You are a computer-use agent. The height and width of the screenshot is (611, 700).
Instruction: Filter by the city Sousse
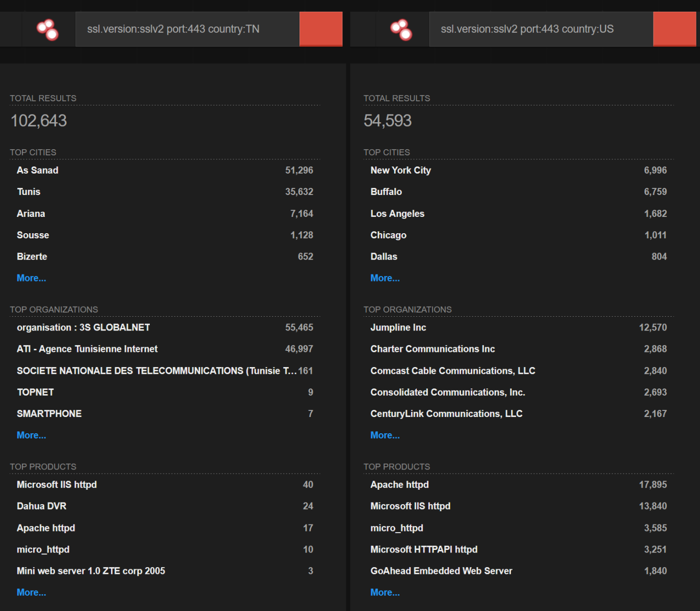click(33, 235)
